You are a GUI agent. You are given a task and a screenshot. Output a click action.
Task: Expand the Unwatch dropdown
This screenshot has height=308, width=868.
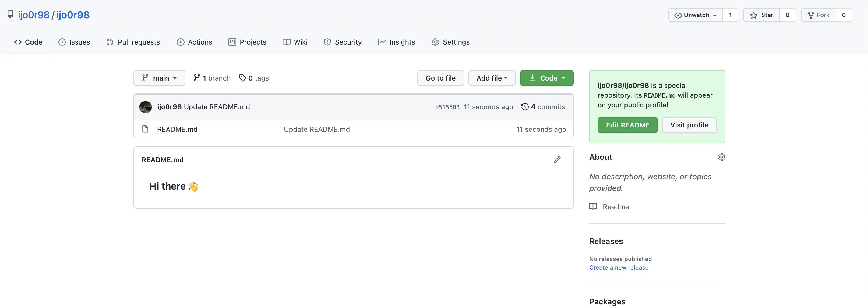pos(696,15)
